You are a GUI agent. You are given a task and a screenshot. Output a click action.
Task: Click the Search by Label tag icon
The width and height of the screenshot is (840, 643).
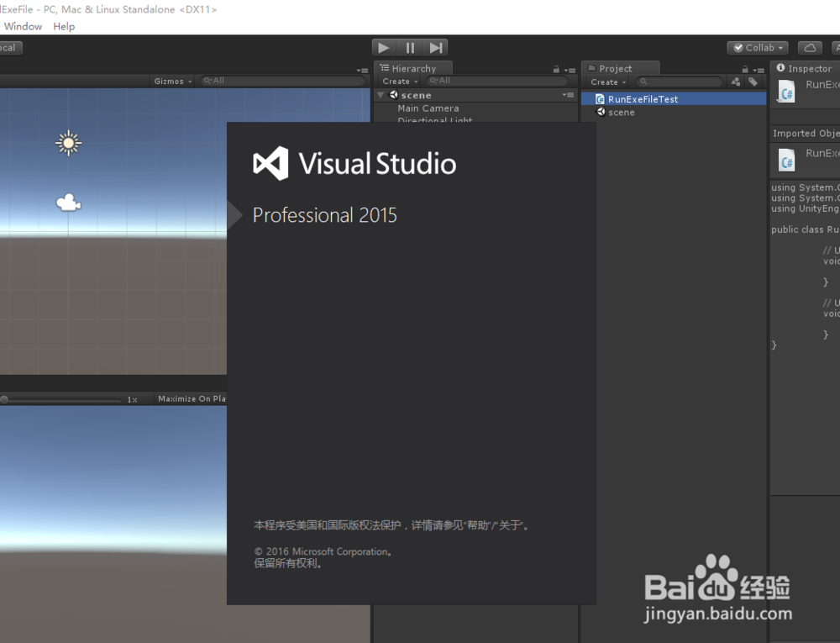click(753, 82)
